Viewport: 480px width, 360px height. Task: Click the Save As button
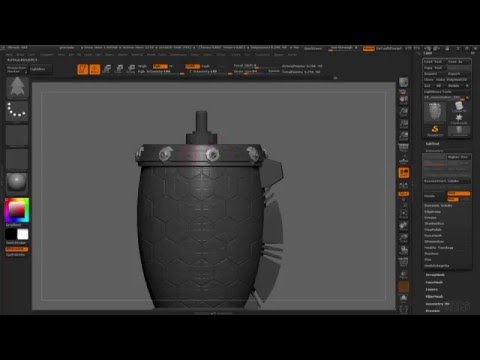pos(458,62)
